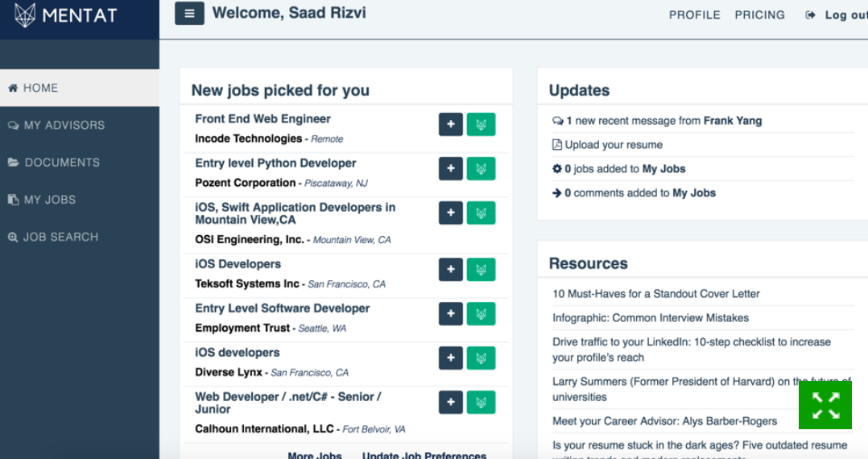
Task: Click green fox button for Calhoun International job
Action: tap(481, 402)
